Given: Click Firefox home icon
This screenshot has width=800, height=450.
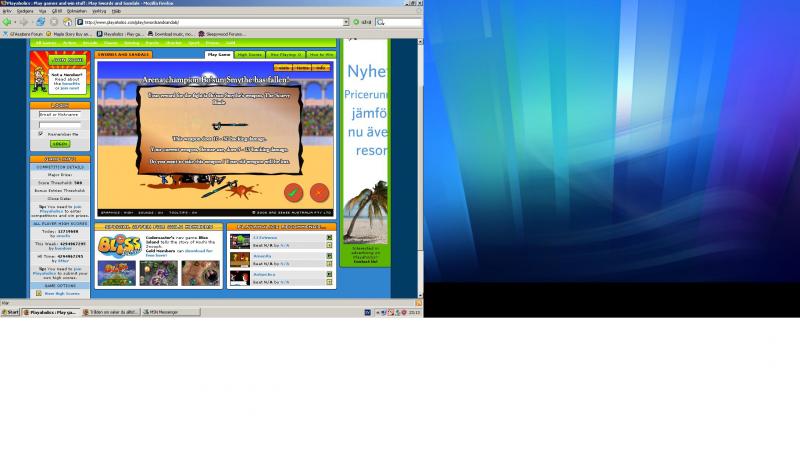Looking at the screenshot, I should pos(67,22).
